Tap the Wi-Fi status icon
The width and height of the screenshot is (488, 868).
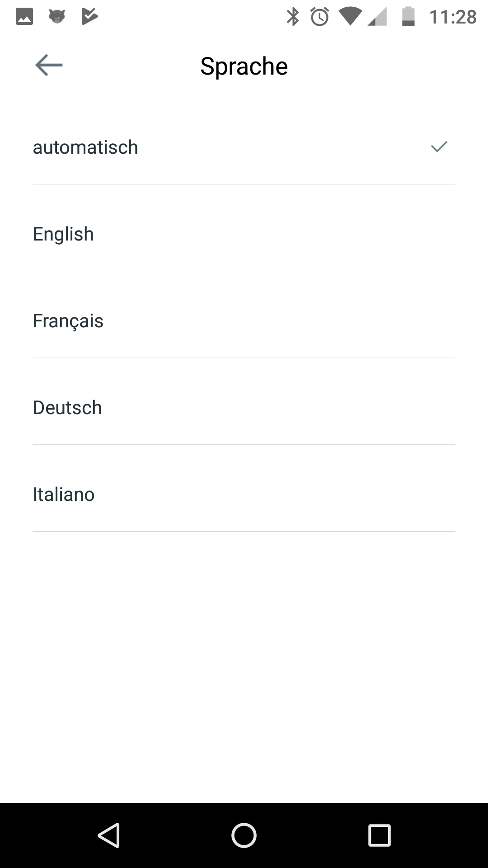coord(350,17)
